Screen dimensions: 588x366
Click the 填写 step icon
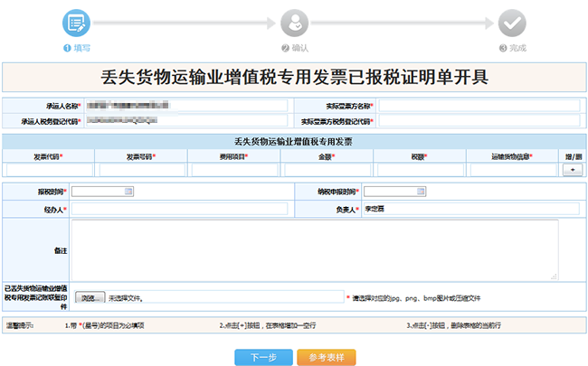(x=77, y=23)
